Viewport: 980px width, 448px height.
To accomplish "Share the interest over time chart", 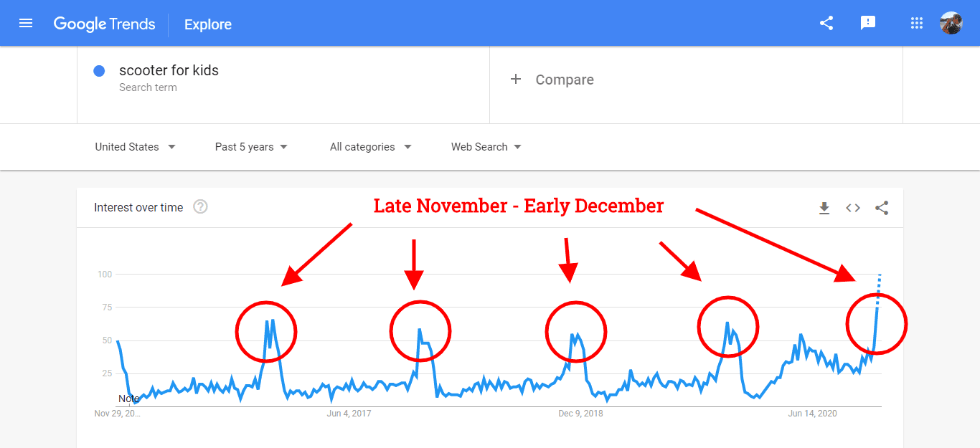I will [x=882, y=208].
